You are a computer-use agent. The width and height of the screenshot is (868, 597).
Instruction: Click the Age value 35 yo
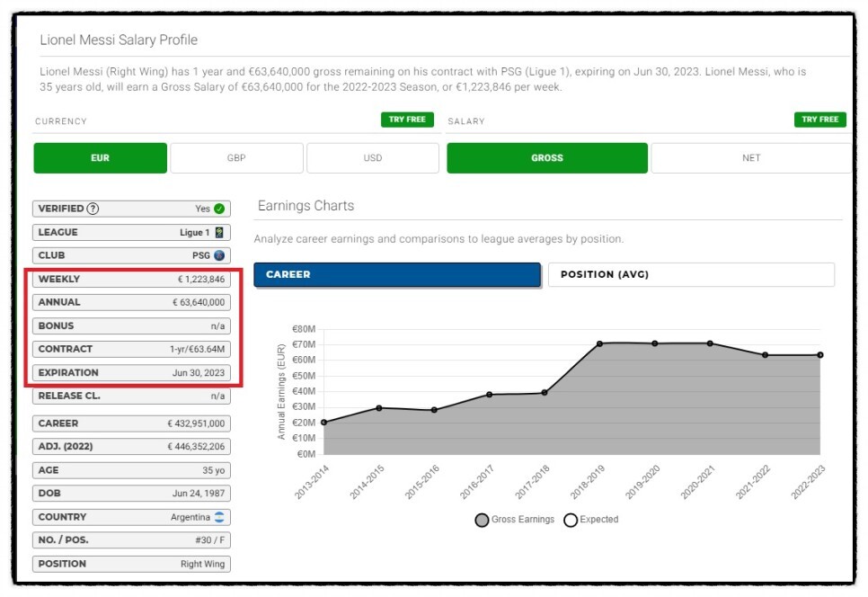tap(214, 470)
